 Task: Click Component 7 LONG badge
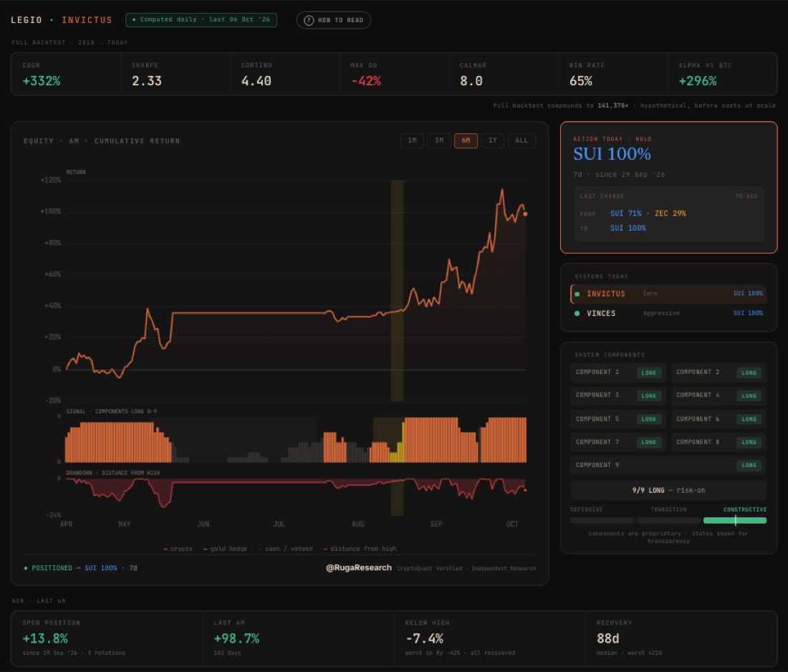click(x=648, y=442)
